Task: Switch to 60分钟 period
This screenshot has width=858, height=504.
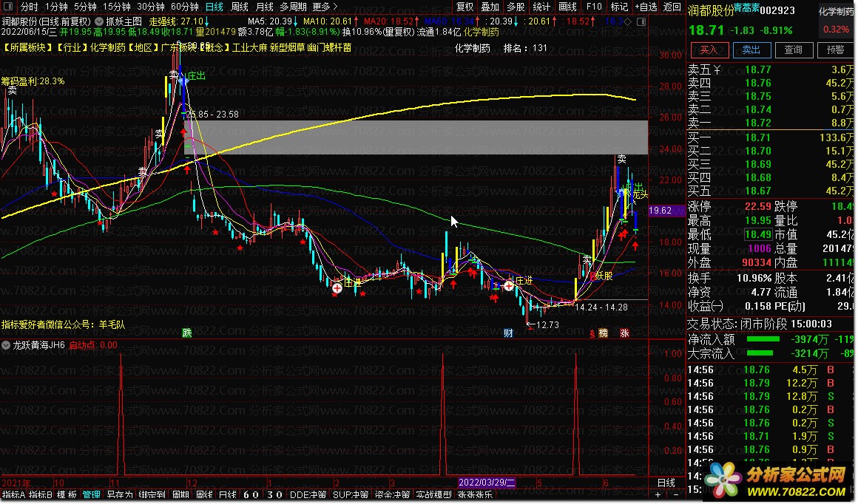Action: 184,7
